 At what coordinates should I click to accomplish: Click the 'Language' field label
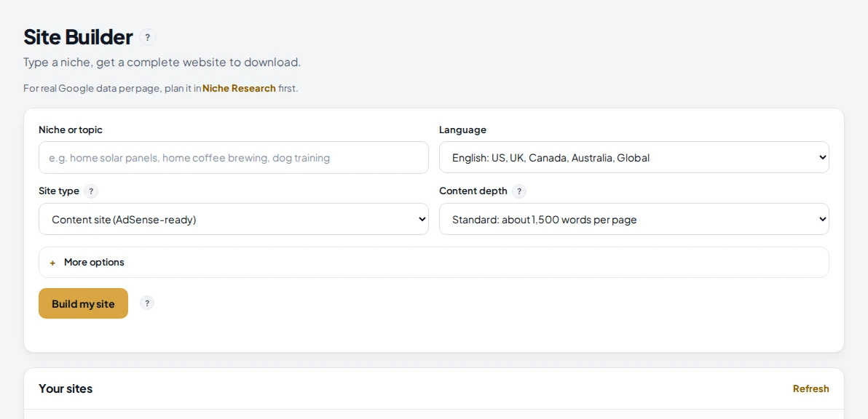[x=463, y=130]
